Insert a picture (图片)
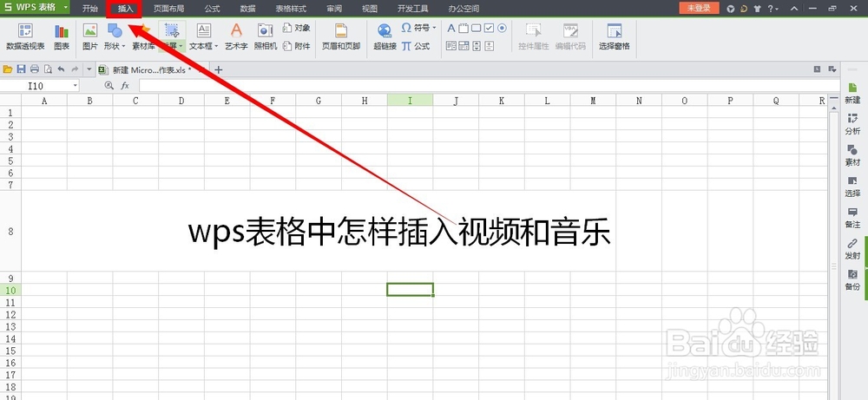Viewport: 868px width, 400px height. coord(89,37)
